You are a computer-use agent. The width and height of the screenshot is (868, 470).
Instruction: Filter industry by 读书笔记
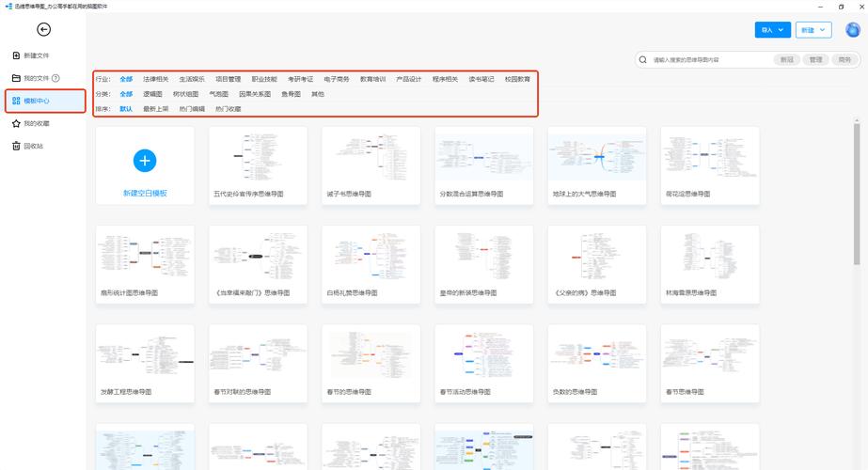click(x=481, y=79)
